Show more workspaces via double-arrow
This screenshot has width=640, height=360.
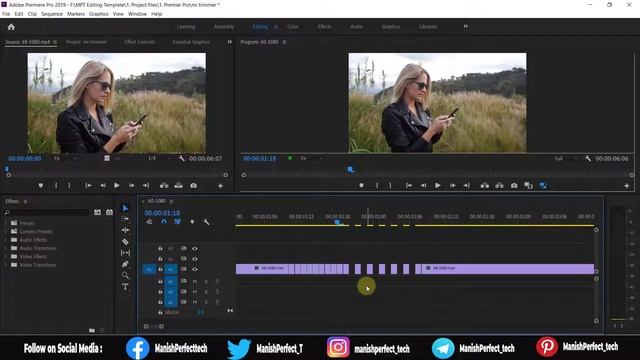point(466,27)
